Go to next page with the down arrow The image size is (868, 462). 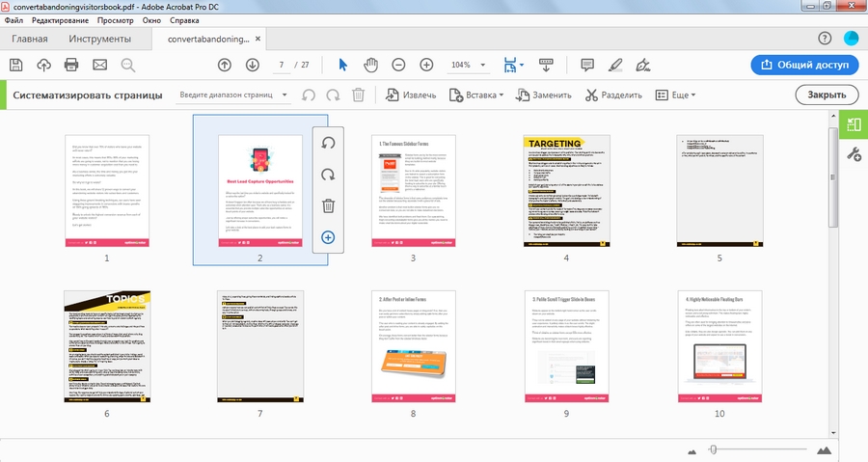pyautogui.click(x=253, y=65)
